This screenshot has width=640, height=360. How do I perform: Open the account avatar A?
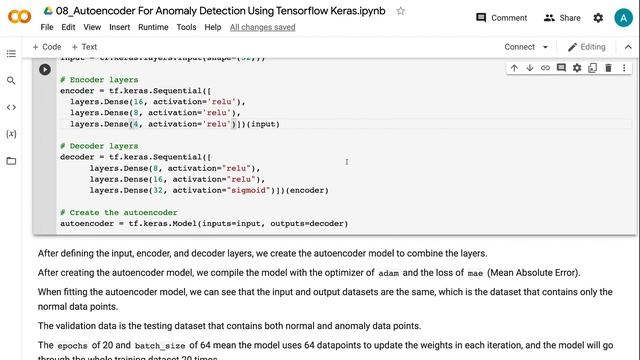point(623,18)
